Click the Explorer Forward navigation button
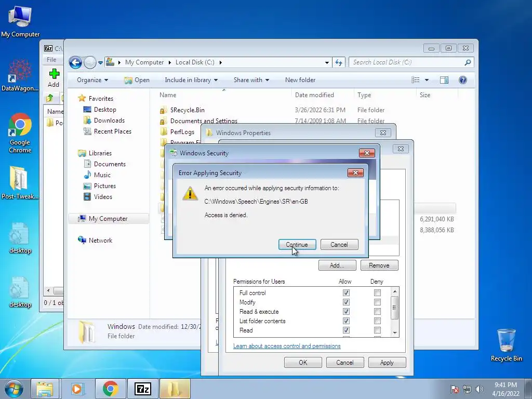The height and width of the screenshot is (399, 532). [x=90, y=62]
